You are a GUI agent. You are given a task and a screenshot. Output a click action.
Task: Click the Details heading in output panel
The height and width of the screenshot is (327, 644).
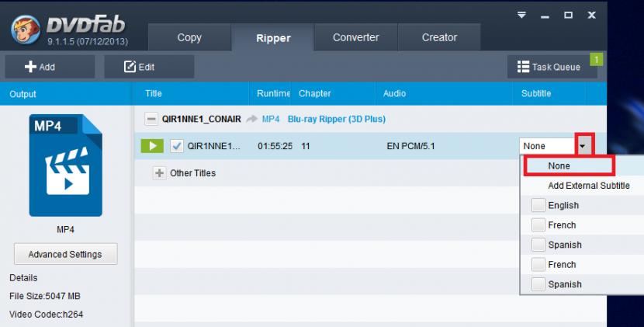click(23, 278)
